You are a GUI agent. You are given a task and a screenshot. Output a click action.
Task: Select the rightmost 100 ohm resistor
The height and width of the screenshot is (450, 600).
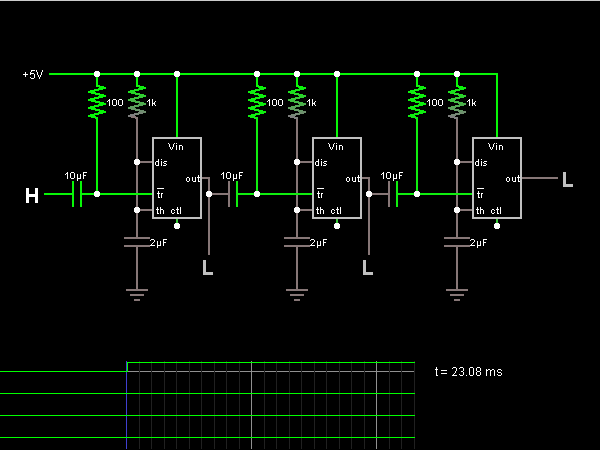(x=417, y=102)
